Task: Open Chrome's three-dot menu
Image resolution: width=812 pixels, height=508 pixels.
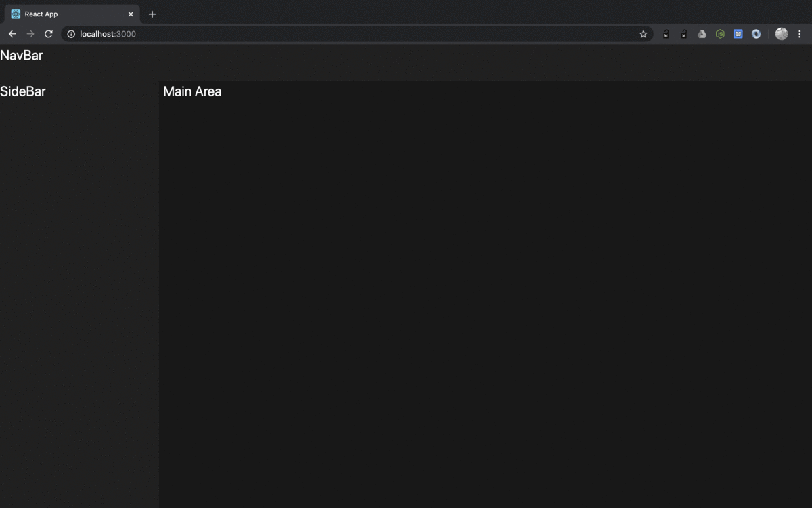Action: [800, 34]
